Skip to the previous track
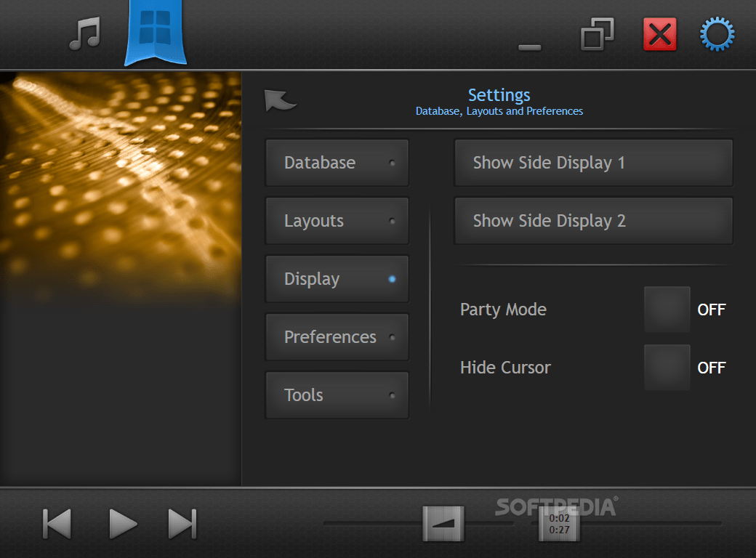756x558 pixels. pos(57,524)
